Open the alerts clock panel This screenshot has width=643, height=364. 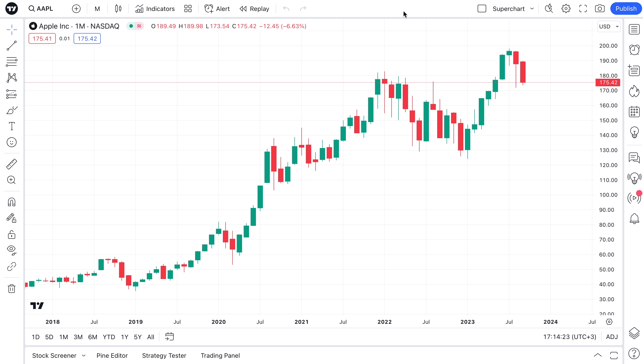click(634, 50)
